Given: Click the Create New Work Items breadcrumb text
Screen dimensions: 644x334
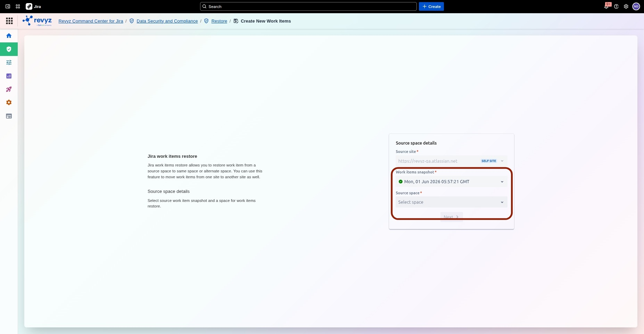Looking at the screenshot, I should (x=266, y=21).
